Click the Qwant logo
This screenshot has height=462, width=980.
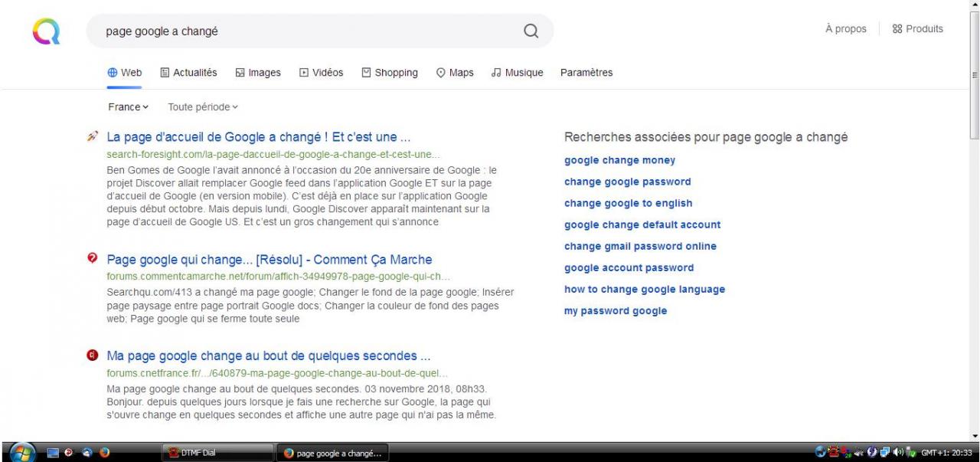click(x=46, y=31)
